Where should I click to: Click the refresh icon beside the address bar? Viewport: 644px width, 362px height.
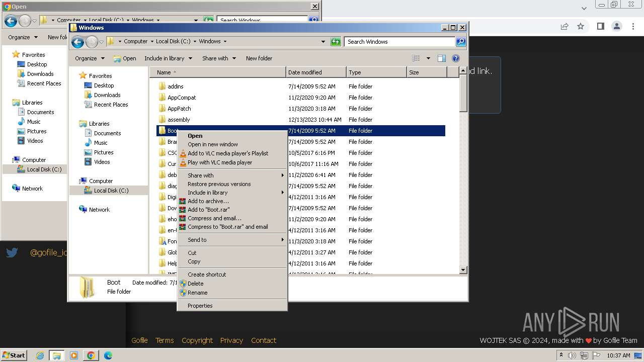(x=336, y=42)
